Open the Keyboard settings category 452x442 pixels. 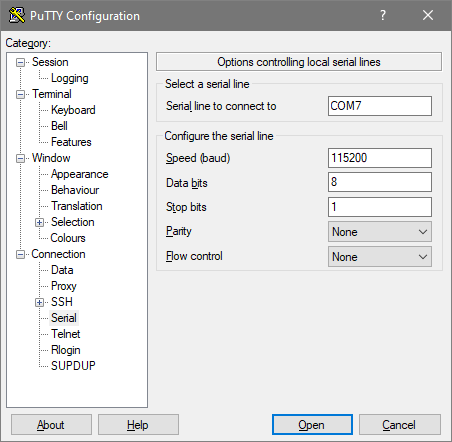click(73, 110)
